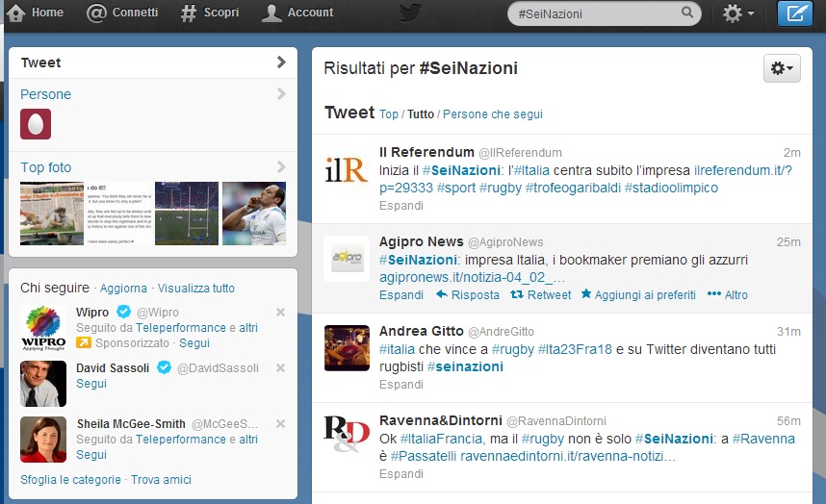The height and width of the screenshot is (504, 826).
Task: Click the Account person silhouette icon
Action: click(271, 13)
